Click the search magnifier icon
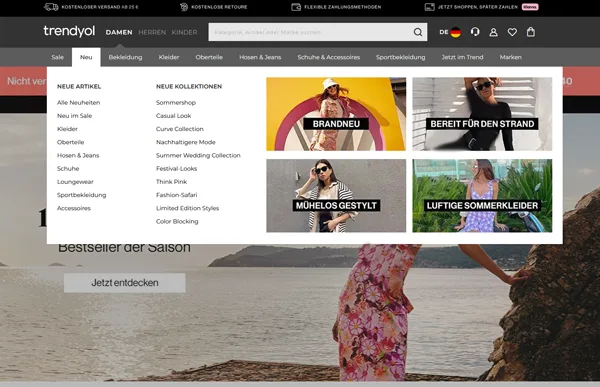This screenshot has height=387, width=600. tap(418, 32)
